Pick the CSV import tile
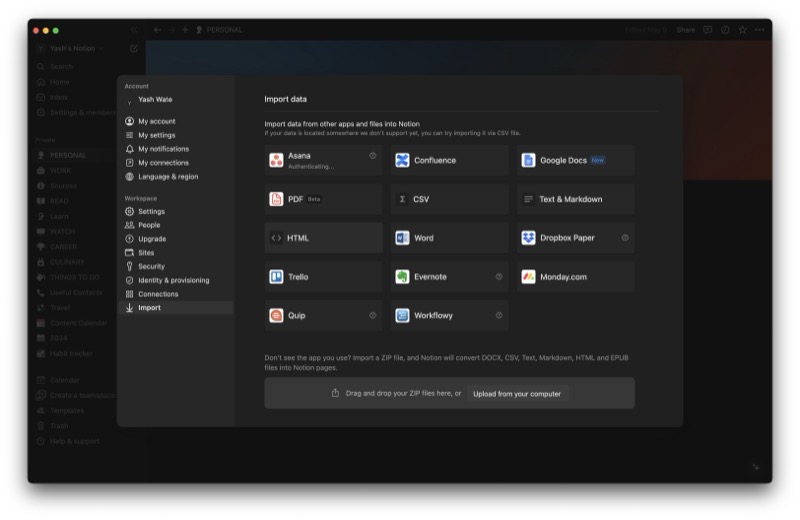 [x=449, y=199]
